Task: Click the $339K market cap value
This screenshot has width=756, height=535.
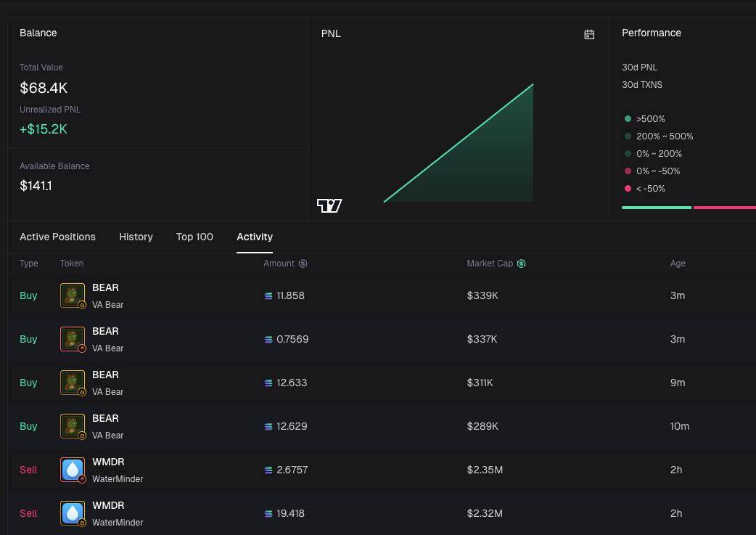Action: point(482,295)
